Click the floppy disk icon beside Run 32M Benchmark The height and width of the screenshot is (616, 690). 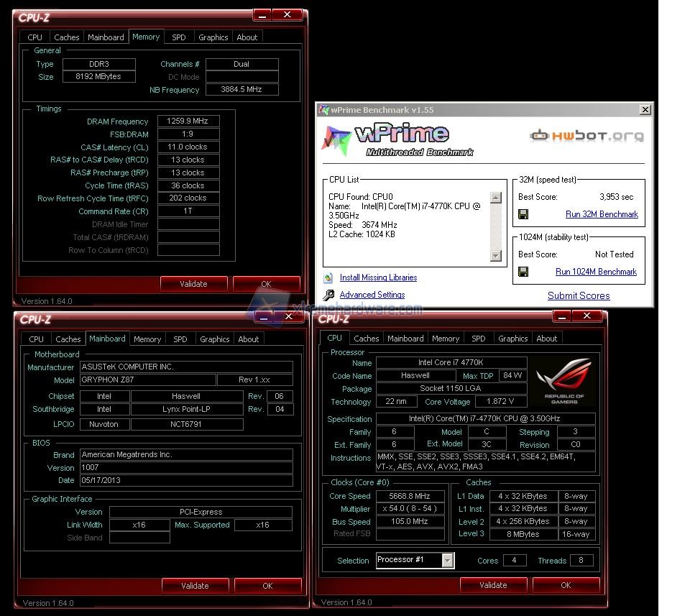(x=523, y=214)
